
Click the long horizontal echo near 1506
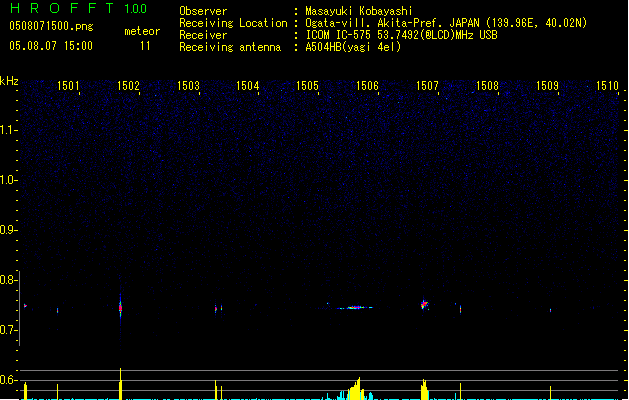click(x=355, y=308)
